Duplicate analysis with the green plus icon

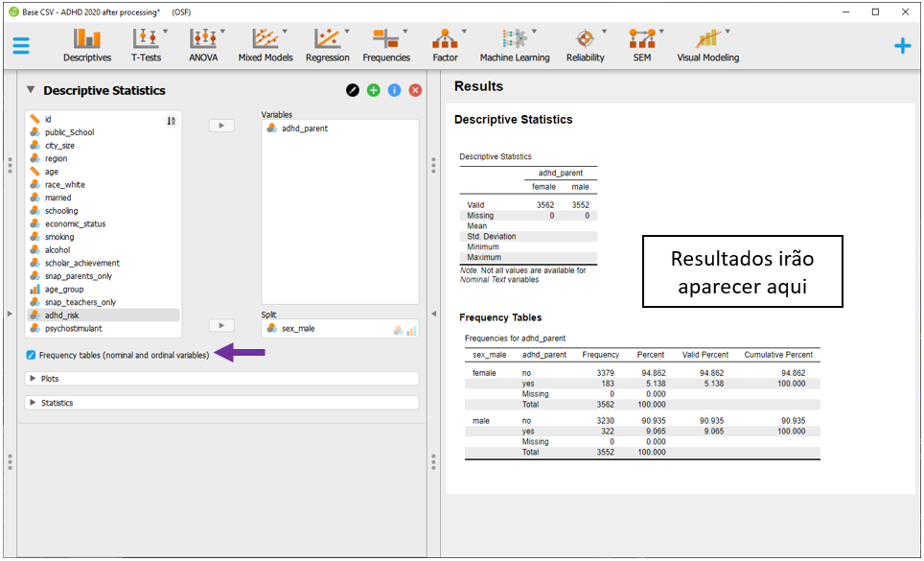click(x=374, y=90)
